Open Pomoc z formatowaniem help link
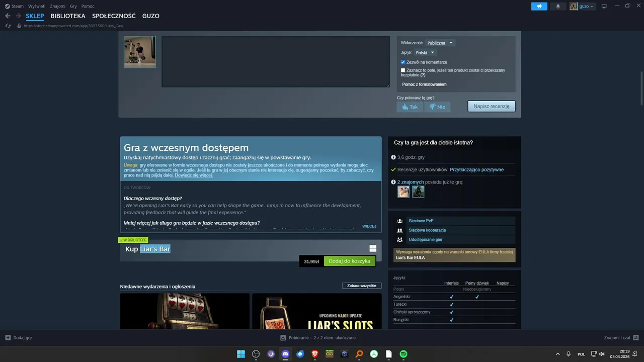The width and height of the screenshot is (644, 362). pos(424,84)
